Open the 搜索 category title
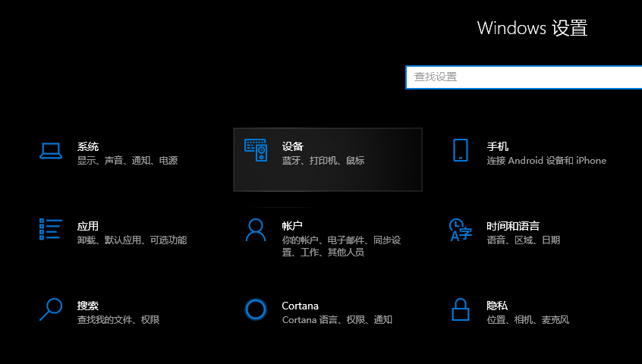642x364 pixels. coord(88,306)
